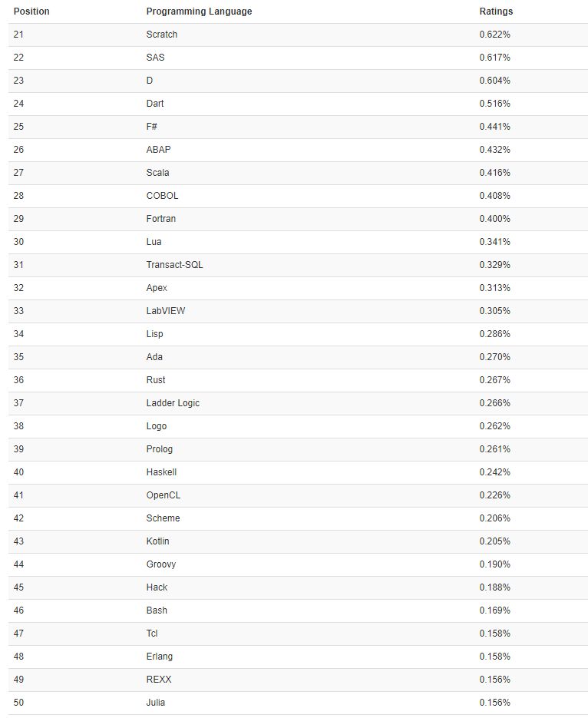Screen dimensions: 588x718
Task: Click the LabVIEW language cell
Action: pyautogui.click(x=166, y=311)
